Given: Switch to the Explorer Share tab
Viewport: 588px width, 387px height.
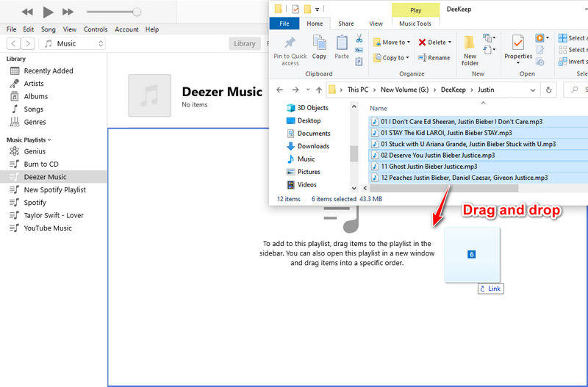Looking at the screenshot, I should [x=345, y=23].
